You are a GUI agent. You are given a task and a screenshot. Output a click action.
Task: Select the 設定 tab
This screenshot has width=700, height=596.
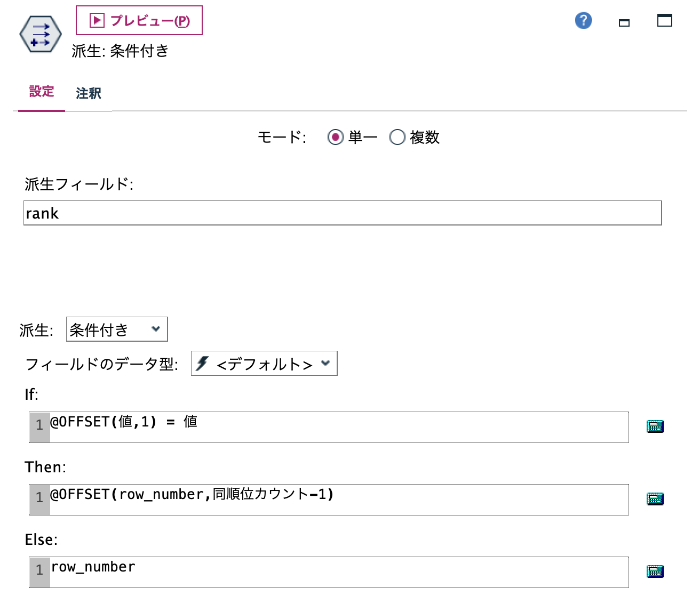[x=41, y=92]
